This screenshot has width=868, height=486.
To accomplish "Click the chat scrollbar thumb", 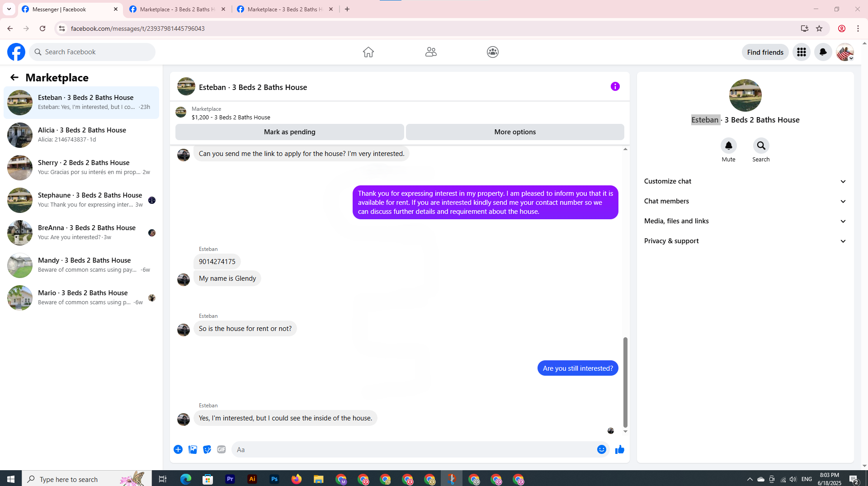I will click(x=625, y=382).
